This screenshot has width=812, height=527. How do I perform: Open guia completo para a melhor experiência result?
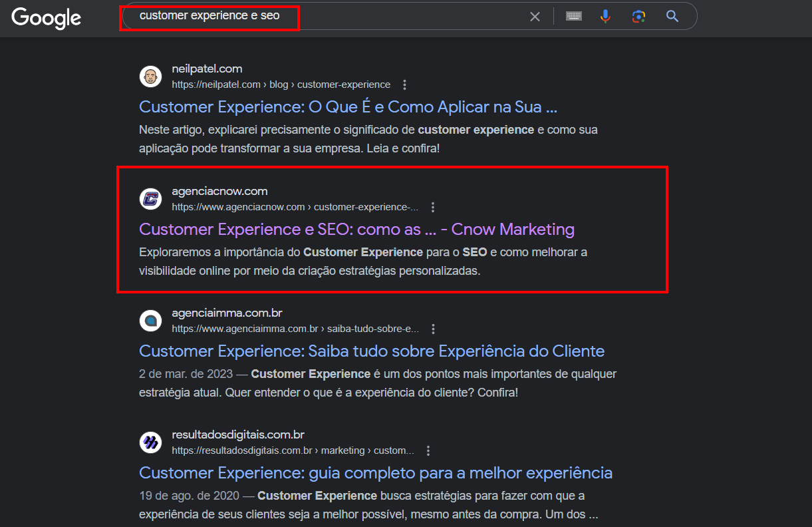point(376,473)
